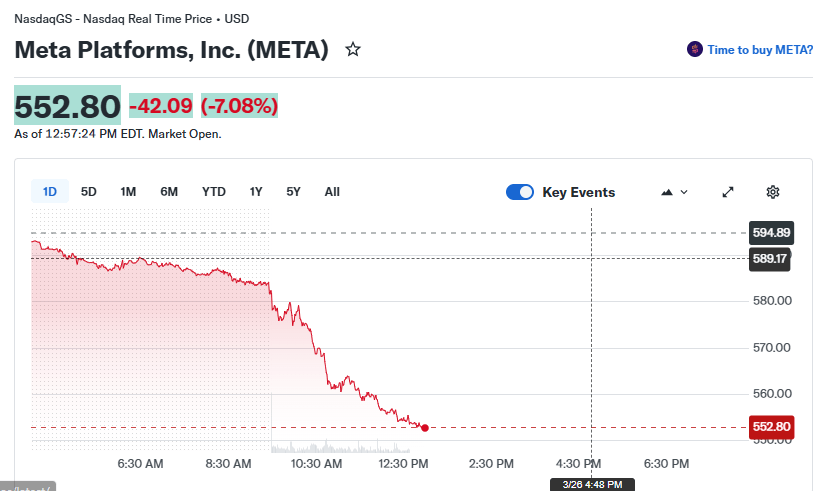Viewport: 815px width, 491px height.
Task: Click the red 552.80 current price label
Action: click(x=771, y=427)
